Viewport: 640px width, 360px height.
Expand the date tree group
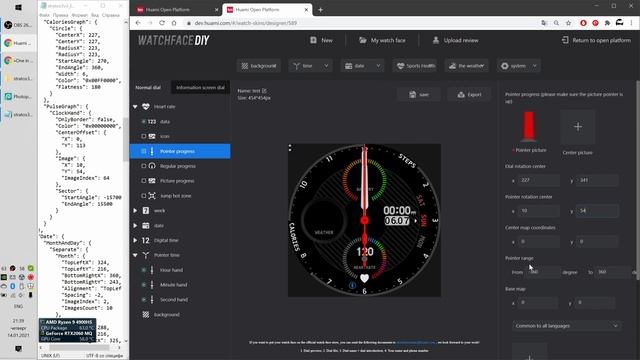click(x=135, y=225)
